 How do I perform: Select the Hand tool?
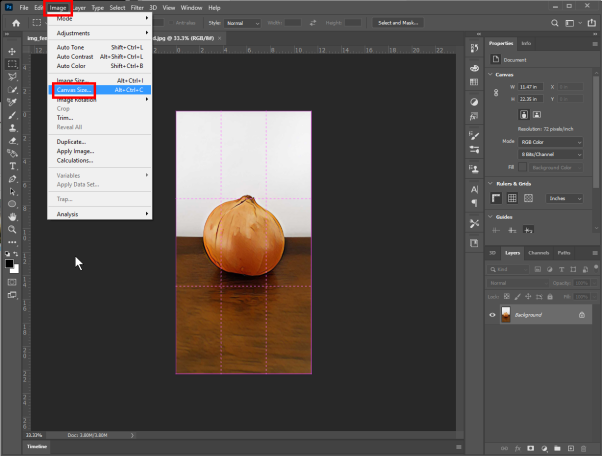(12, 217)
